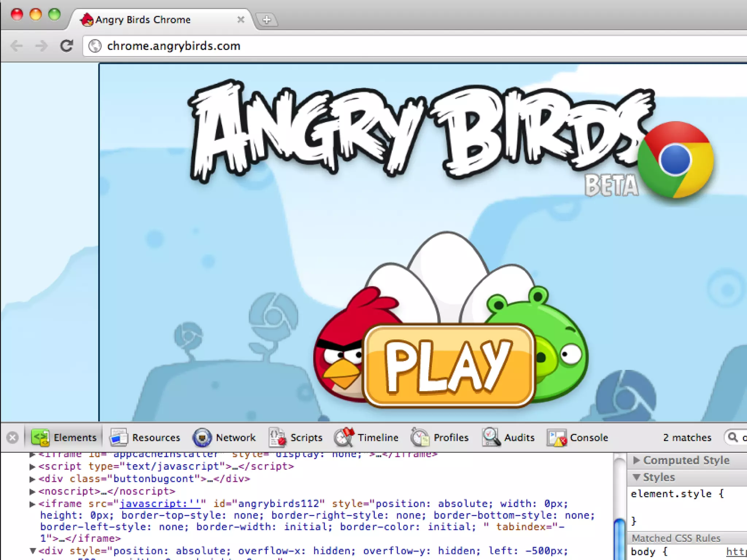Open a new browser tab
The image size is (747, 560).
click(x=267, y=20)
